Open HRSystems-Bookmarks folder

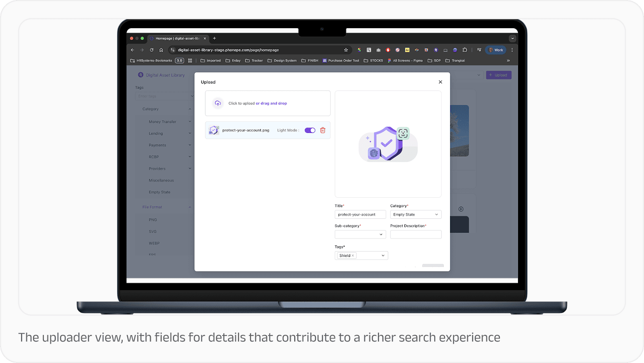151,60
